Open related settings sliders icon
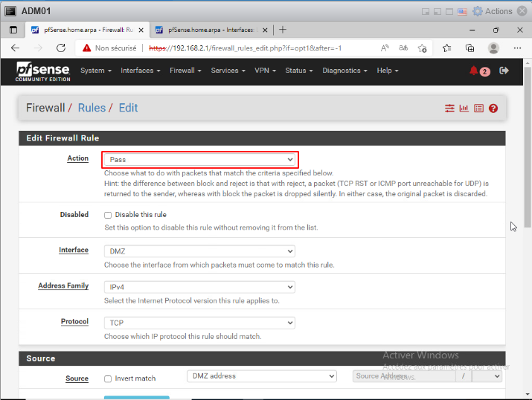The height and width of the screenshot is (400, 532). point(449,108)
